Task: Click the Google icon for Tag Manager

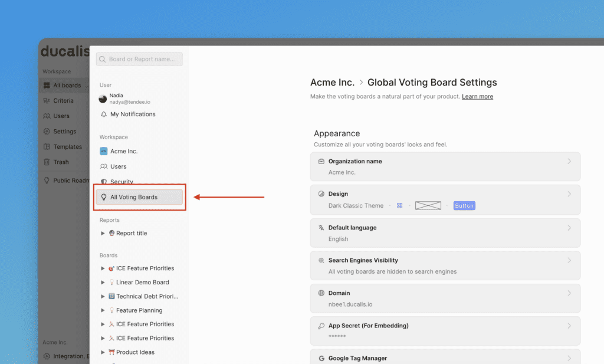Action: point(321,358)
